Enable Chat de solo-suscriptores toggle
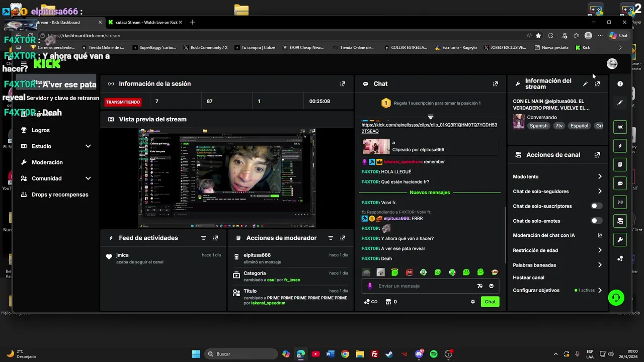Viewport: 644px width, 362px height. pos(596,206)
